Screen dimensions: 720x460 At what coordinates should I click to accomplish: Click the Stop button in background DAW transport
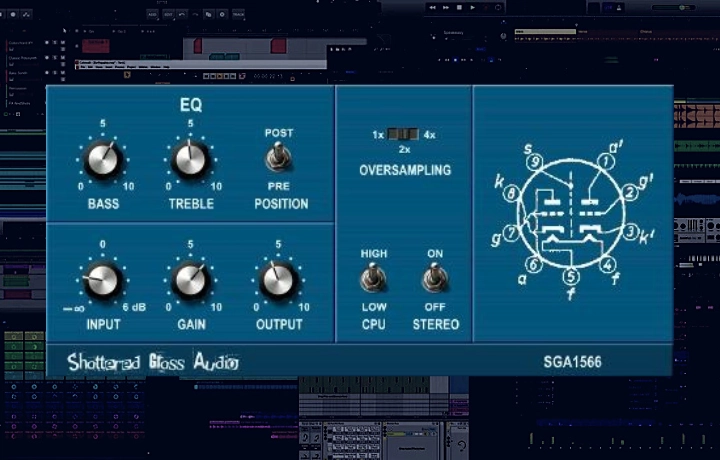pos(459,7)
